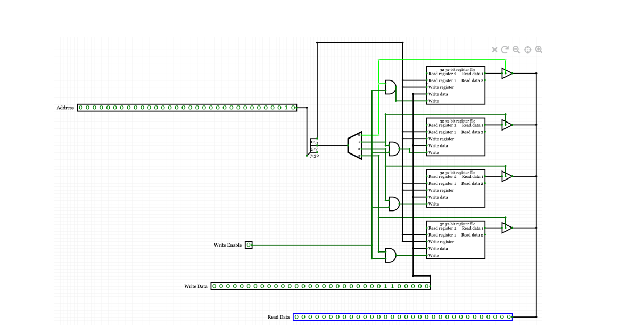644x325 pixels.
Task: Click the Read Data output display
Action: point(402,316)
